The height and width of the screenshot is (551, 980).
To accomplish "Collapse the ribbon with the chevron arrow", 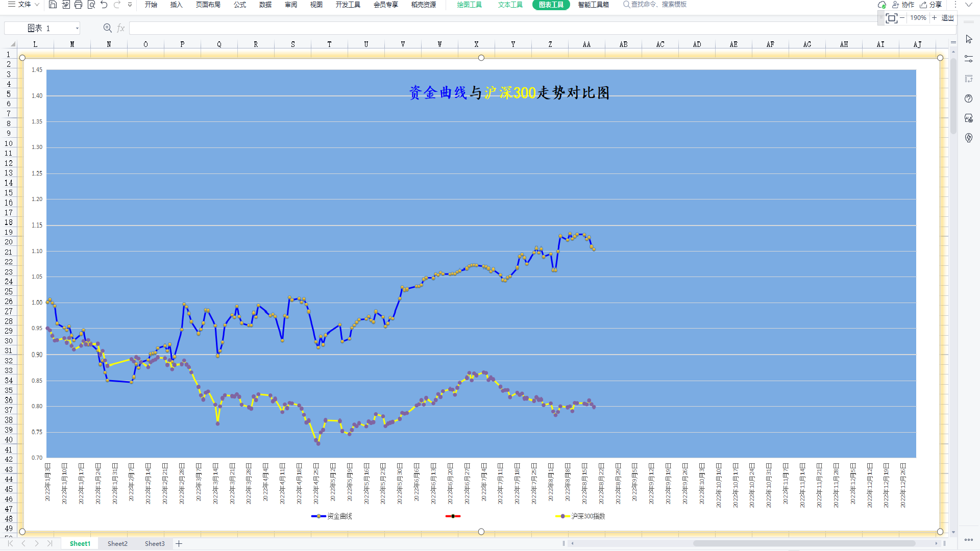I will (x=968, y=5).
